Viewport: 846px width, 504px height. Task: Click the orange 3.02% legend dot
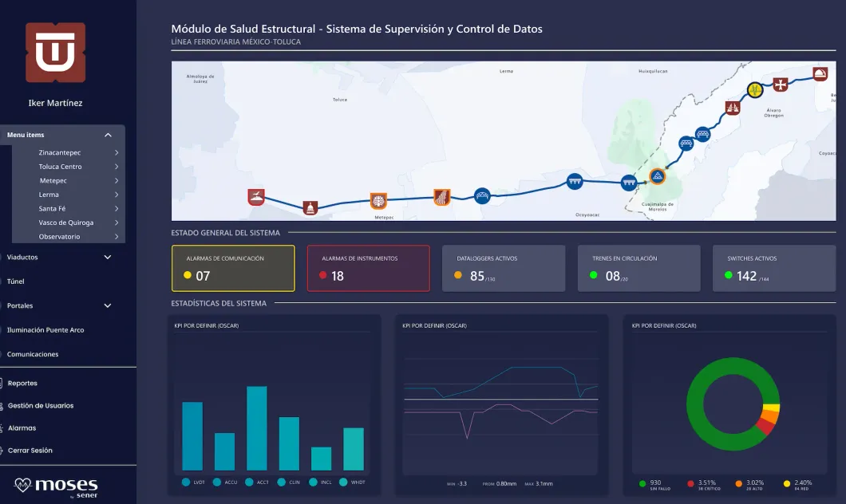click(x=738, y=483)
